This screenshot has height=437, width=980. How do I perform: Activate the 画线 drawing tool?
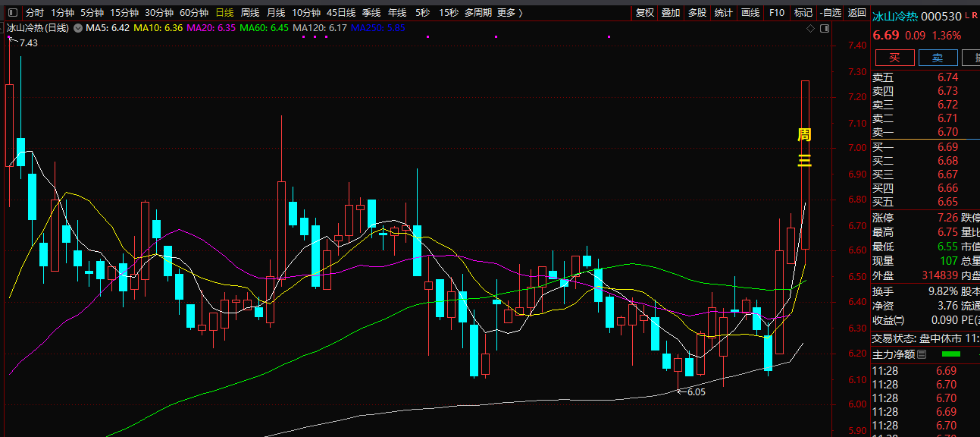click(750, 12)
